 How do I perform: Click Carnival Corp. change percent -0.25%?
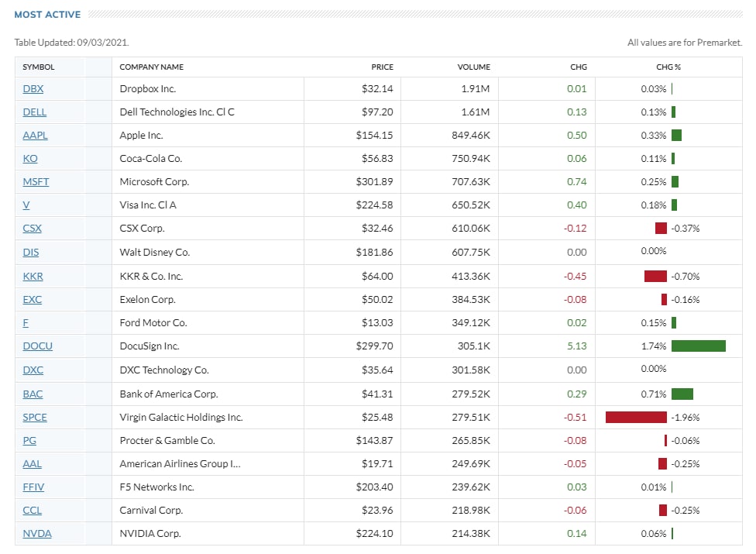(685, 510)
